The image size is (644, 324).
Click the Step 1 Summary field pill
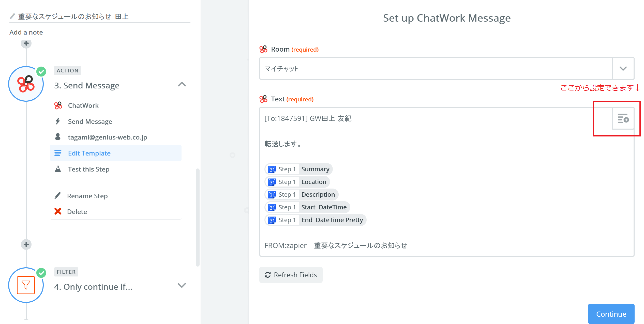click(298, 169)
